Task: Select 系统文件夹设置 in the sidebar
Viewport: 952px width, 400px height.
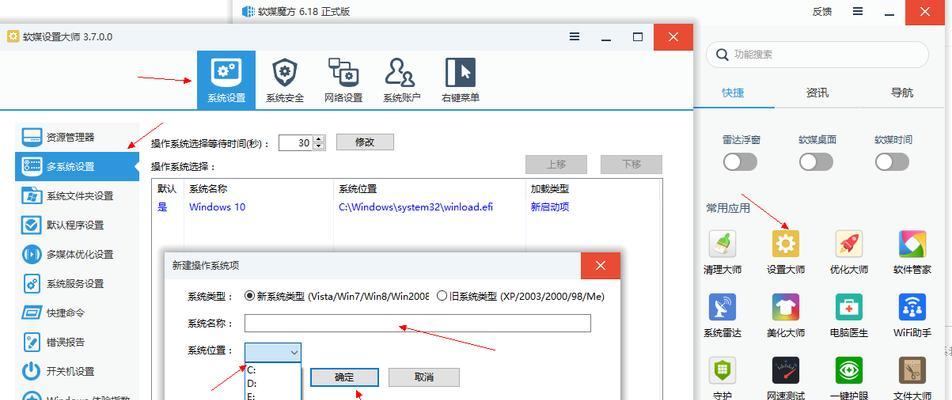Action: point(76,195)
